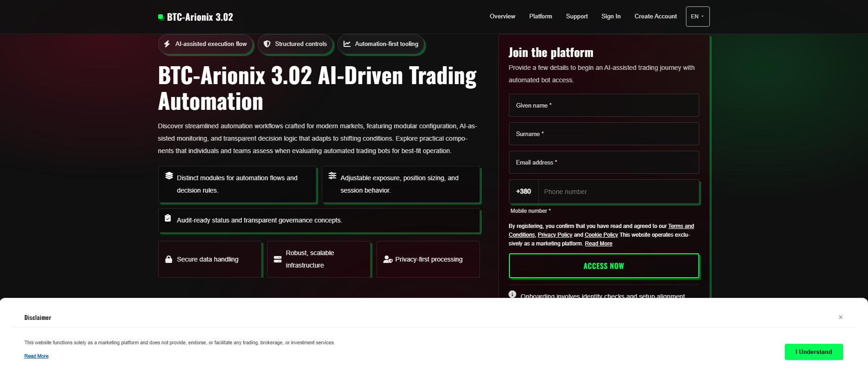Viewport: 868px width, 376px height.
Task: Close the Disclaimer banner with the X
Action: click(840, 317)
